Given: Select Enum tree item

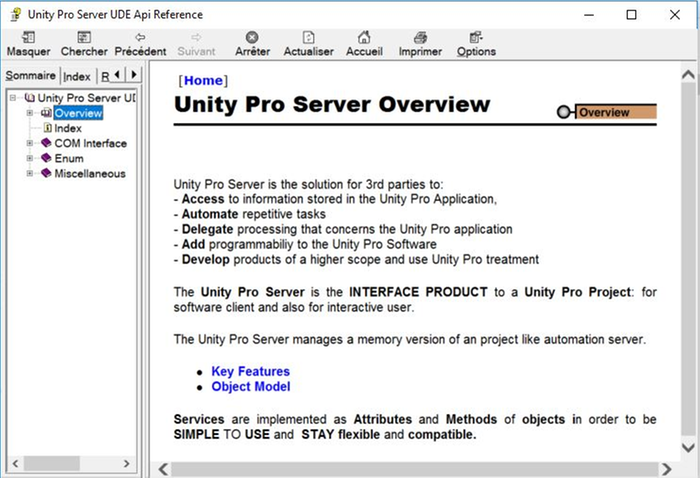Looking at the screenshot, I should 69,158.
